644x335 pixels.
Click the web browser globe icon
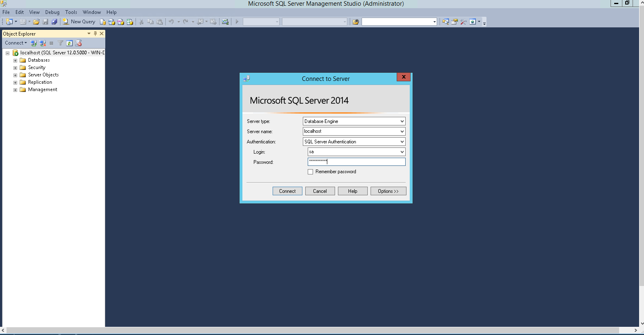point(473,22)
